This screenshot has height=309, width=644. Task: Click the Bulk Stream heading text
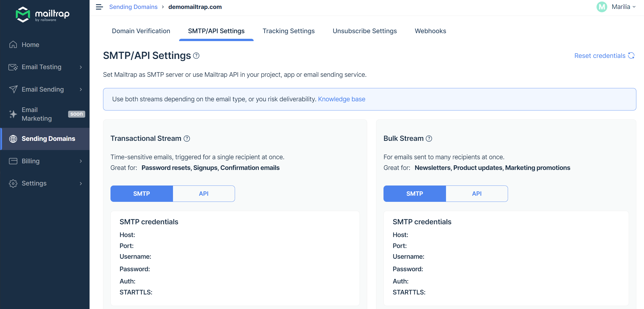[x=403, y=138]
